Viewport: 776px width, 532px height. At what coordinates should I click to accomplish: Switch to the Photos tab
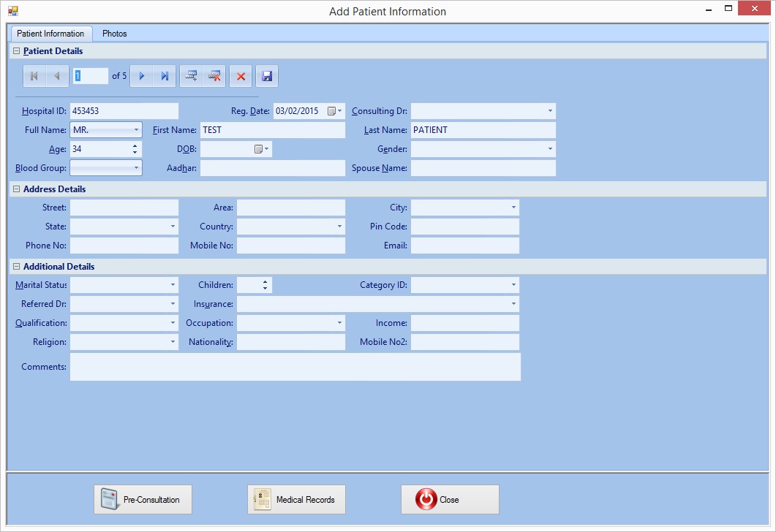point(114,34)
